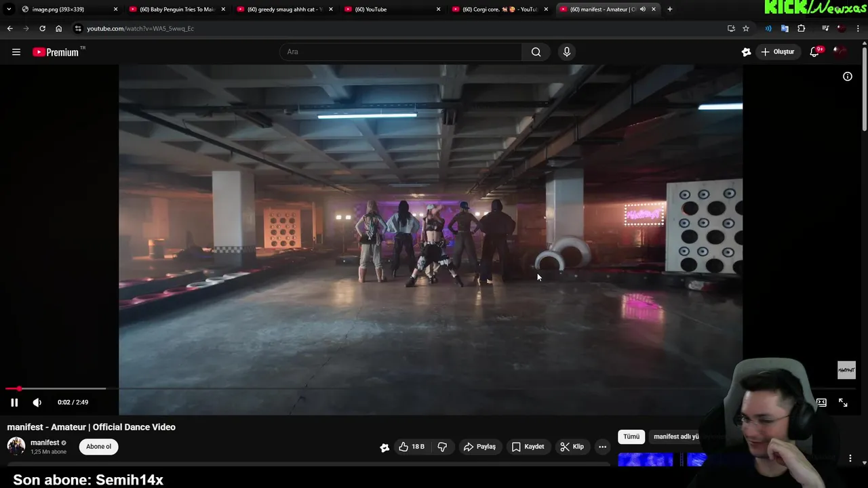Screen dimensions: 868x488
Task: Open media controls music note icon
Action: 825,28
